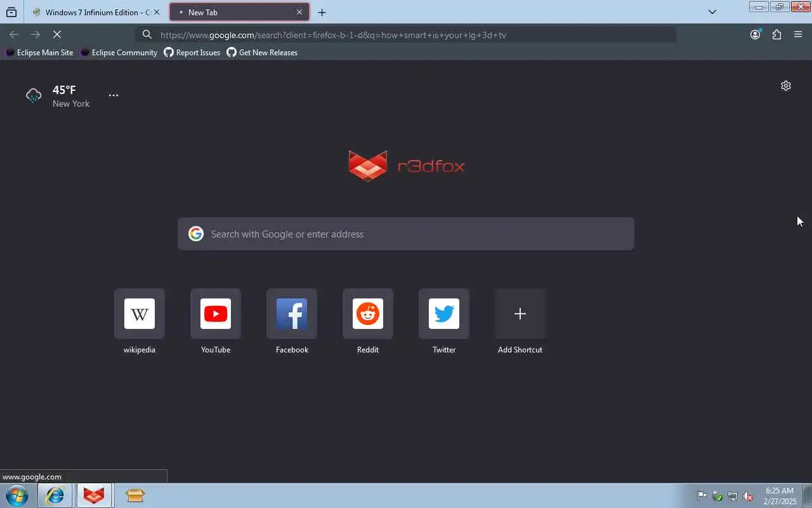
Task: Open new tab personalize settings gear
Action: click(786, 86)
